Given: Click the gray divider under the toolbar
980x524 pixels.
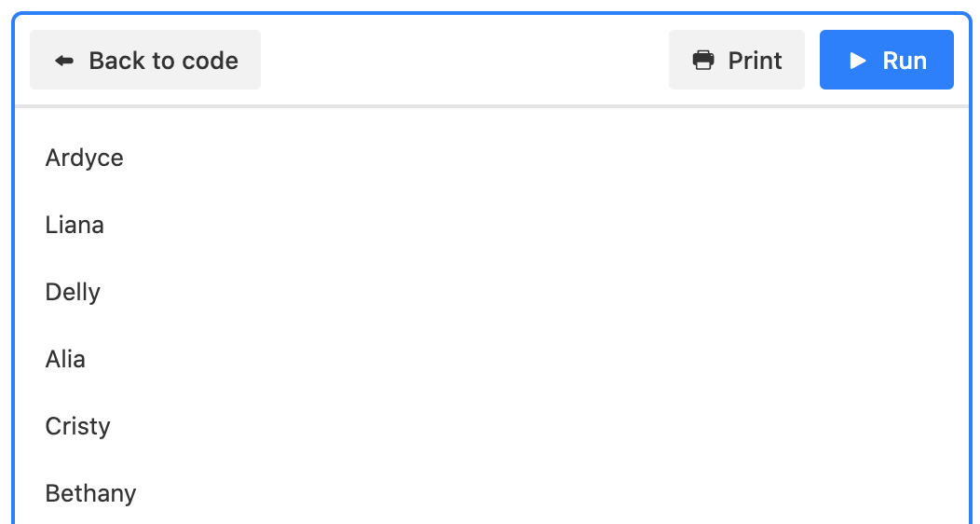Looking at the screenshot, I should pos(491,106).
